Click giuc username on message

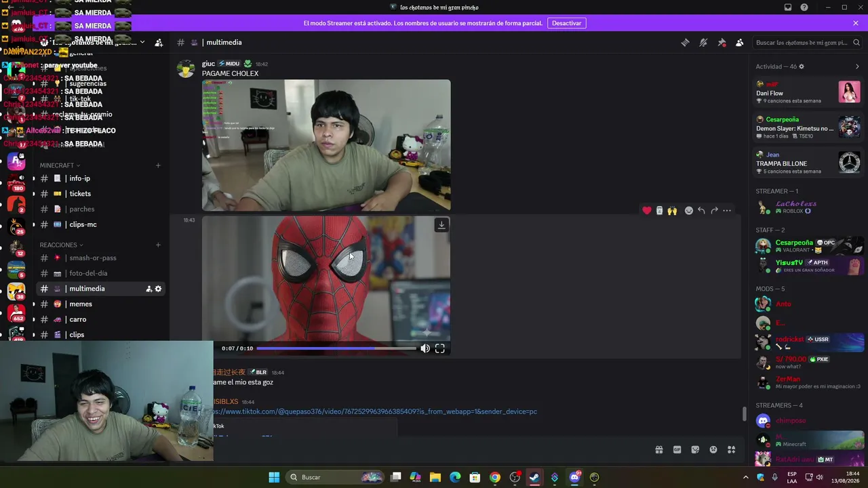(208, 64)
